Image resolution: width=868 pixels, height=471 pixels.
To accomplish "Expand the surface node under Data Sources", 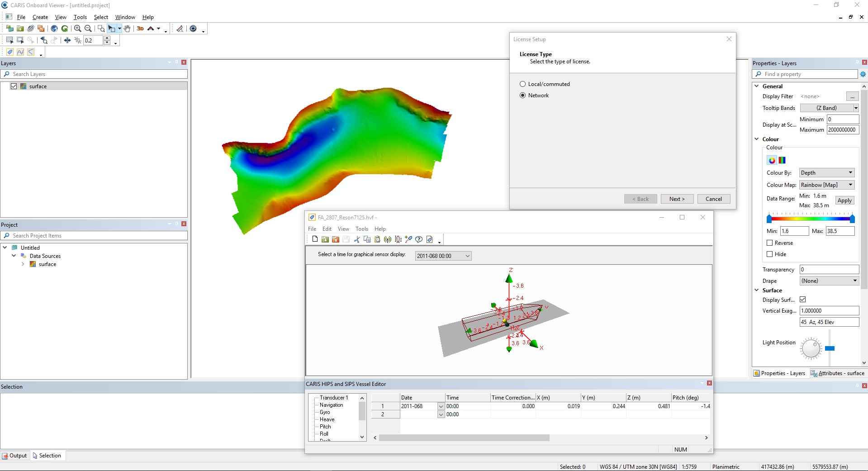I will [23, 264].
